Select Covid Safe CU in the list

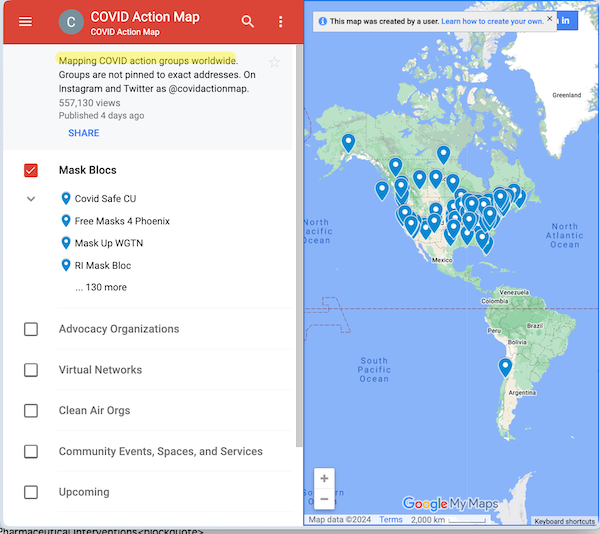tap(105, 199)
